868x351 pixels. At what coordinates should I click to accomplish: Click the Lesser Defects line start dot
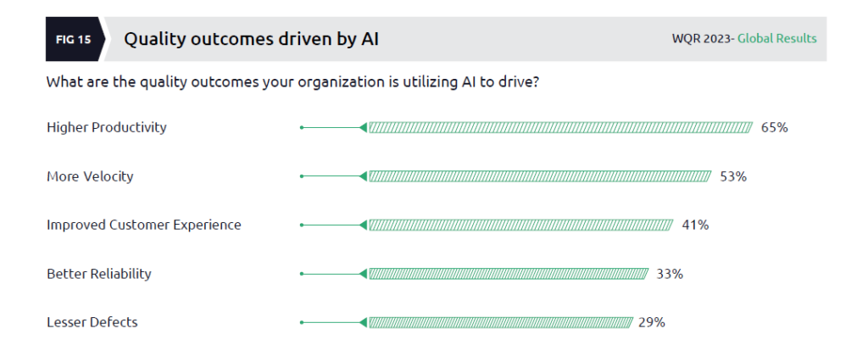(x=302, y=322)
